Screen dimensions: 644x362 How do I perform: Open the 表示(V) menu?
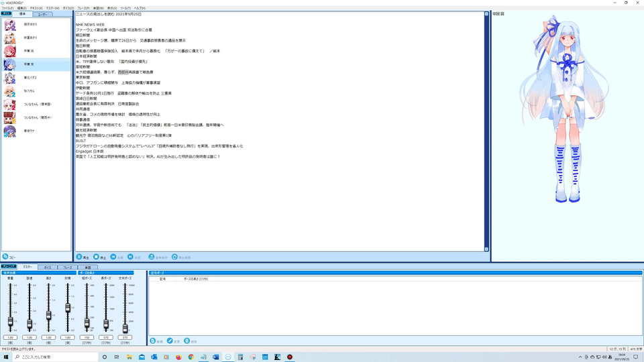(x=112, y=8)
